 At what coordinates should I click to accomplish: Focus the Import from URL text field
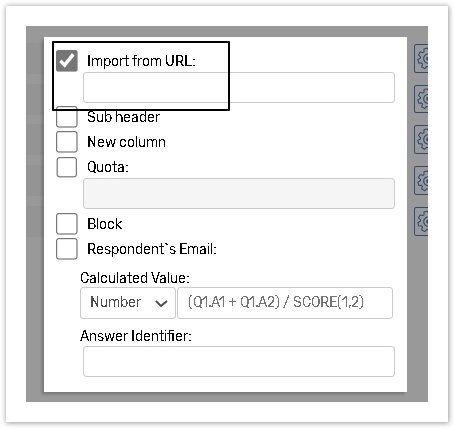[239, 87]
